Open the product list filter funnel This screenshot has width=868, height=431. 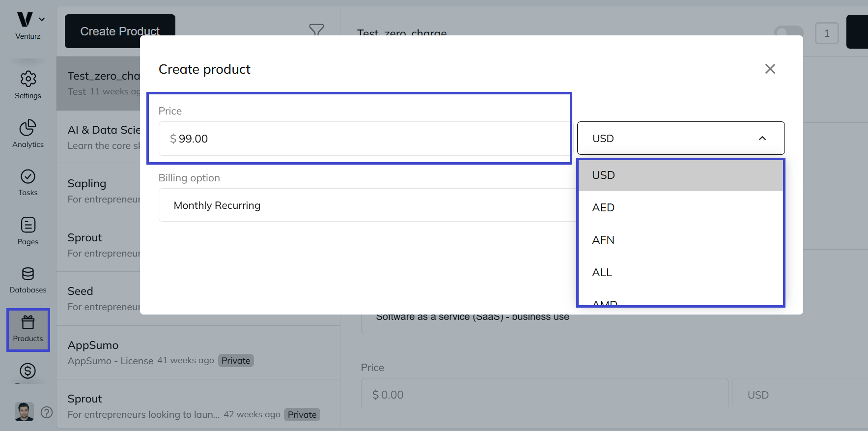coord(316,30)
